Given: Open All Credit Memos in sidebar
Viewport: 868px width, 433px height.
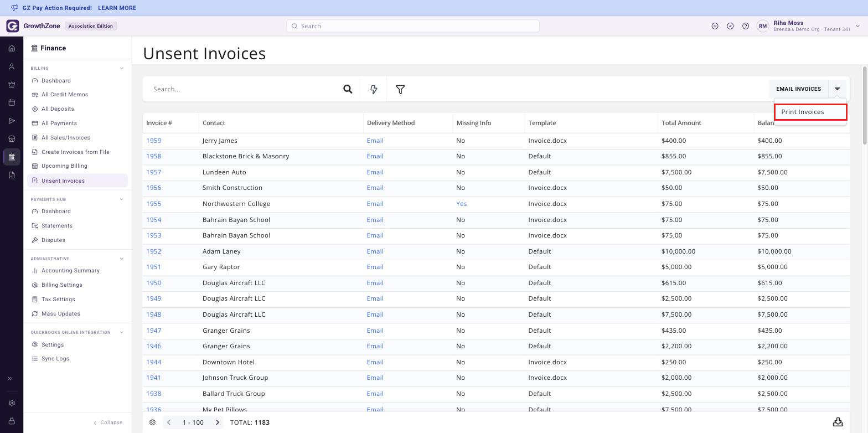Looking at the screenshot, I should click(65, 95).
